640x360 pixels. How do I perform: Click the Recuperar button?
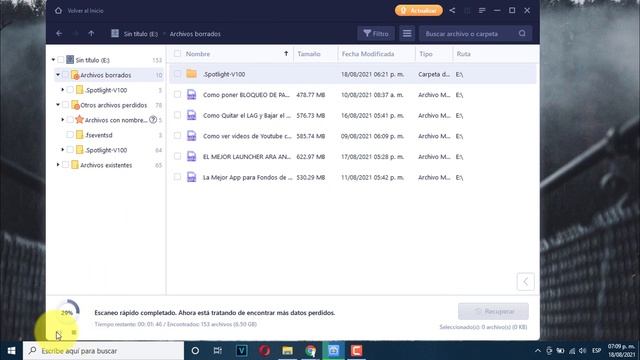point(493,311)
